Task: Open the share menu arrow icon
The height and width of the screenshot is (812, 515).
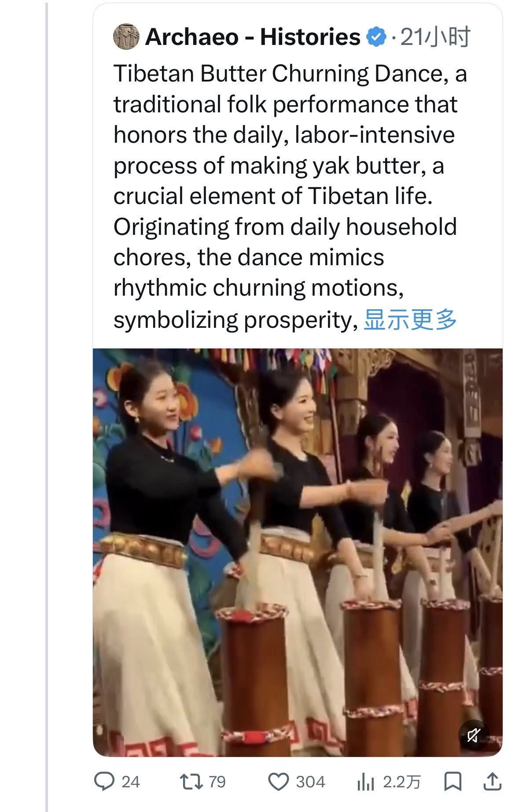Action: [x=492, y=782]
